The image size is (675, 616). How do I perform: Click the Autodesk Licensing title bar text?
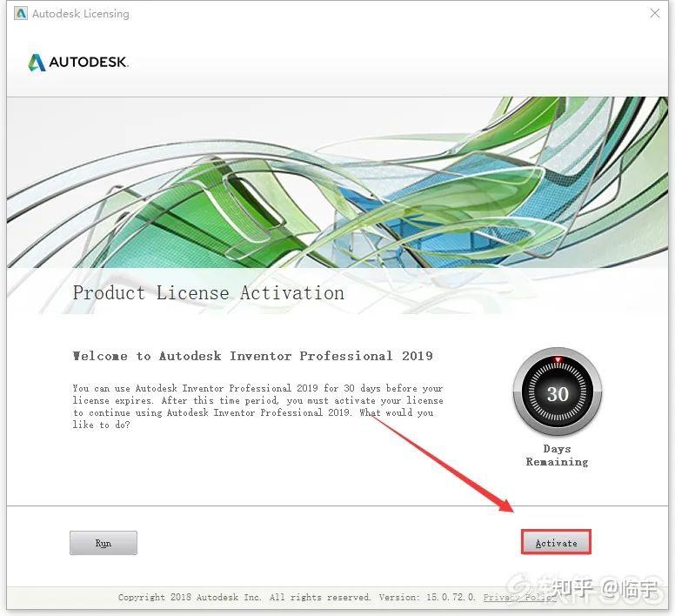[81, 14]
